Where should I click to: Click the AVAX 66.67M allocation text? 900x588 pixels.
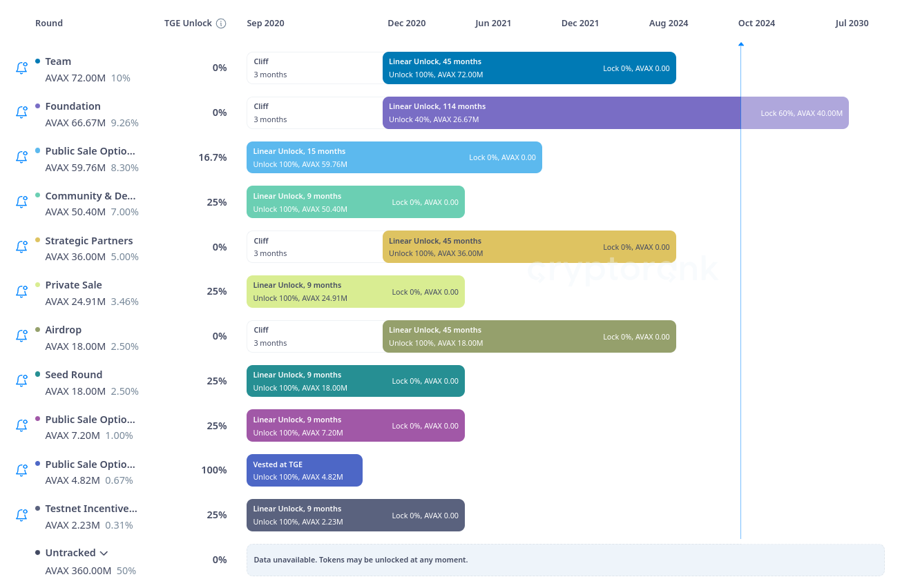75,123
